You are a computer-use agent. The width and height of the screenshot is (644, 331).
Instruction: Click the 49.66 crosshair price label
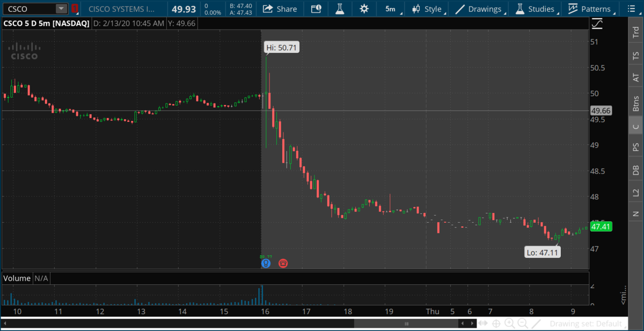click(601, 111)
